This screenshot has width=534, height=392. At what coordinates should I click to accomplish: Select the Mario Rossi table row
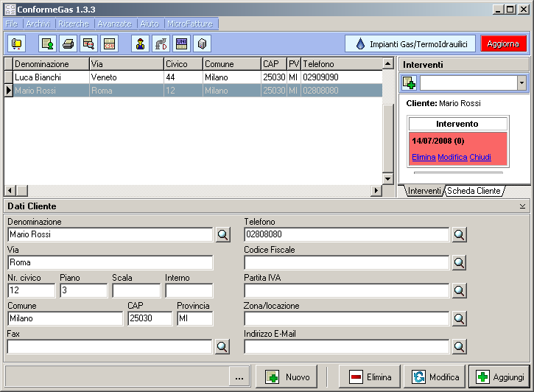coord(194,91)
